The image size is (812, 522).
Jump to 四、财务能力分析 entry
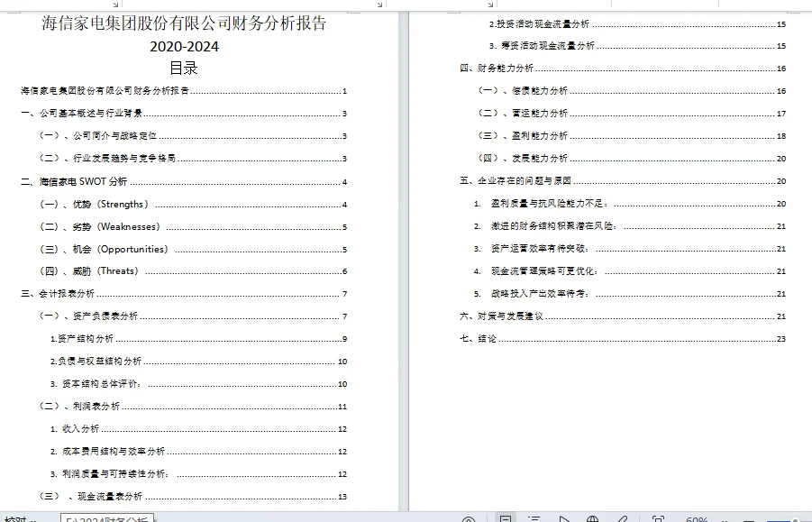(623, 69)
